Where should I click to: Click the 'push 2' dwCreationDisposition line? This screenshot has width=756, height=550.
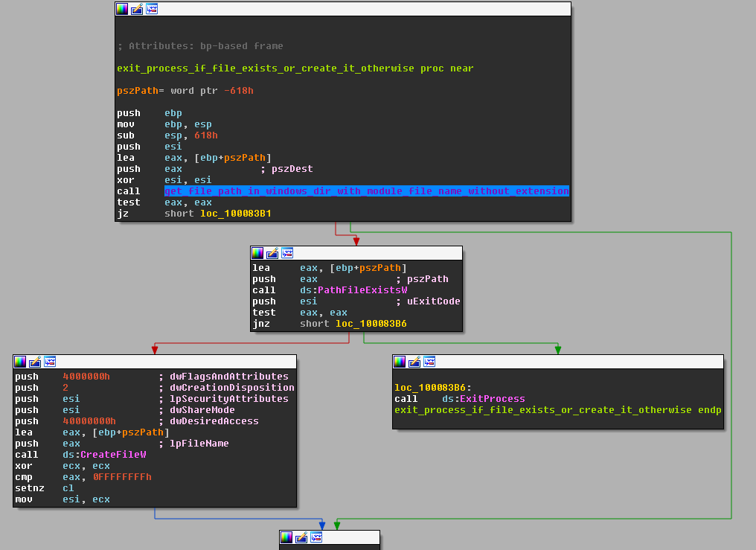(x=155, y=388)
